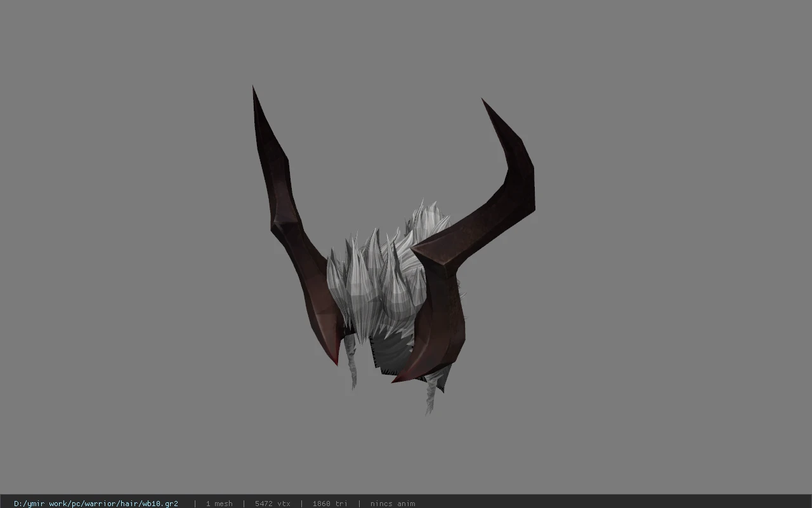Click the '5472 vtx' vertex count

(273, 504)
